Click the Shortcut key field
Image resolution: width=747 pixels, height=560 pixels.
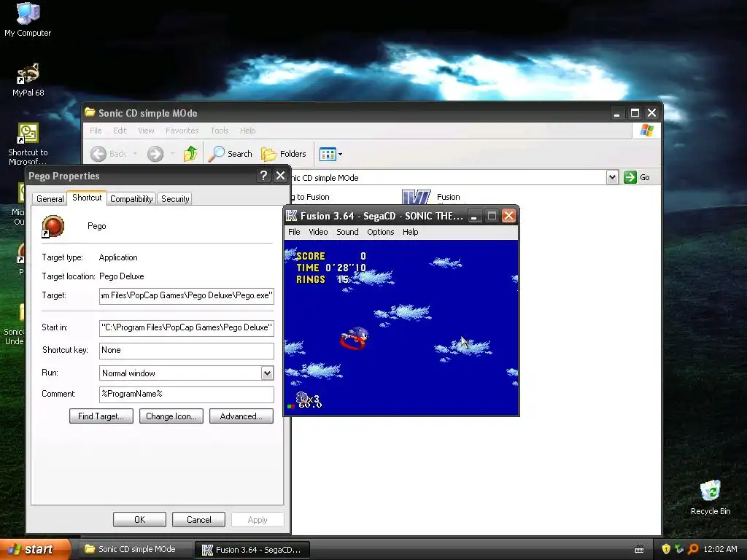[186, 351]
